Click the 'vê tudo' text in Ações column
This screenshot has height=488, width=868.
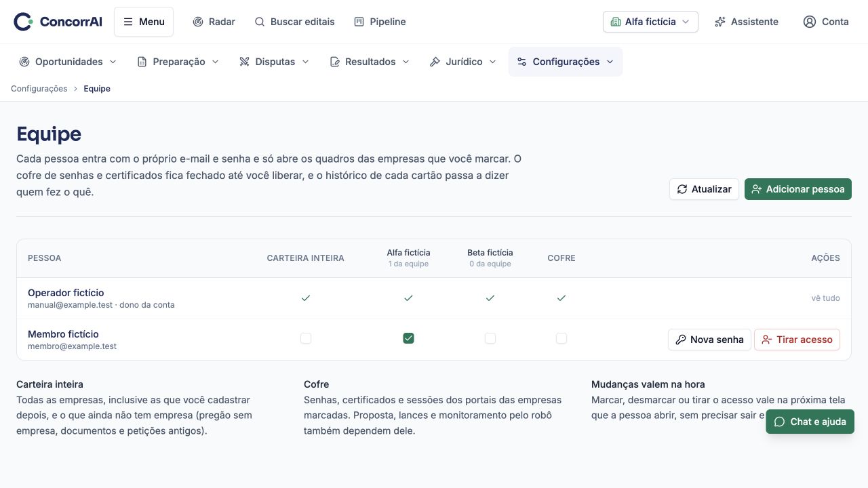pyautogui.click(x=825, y=298)
